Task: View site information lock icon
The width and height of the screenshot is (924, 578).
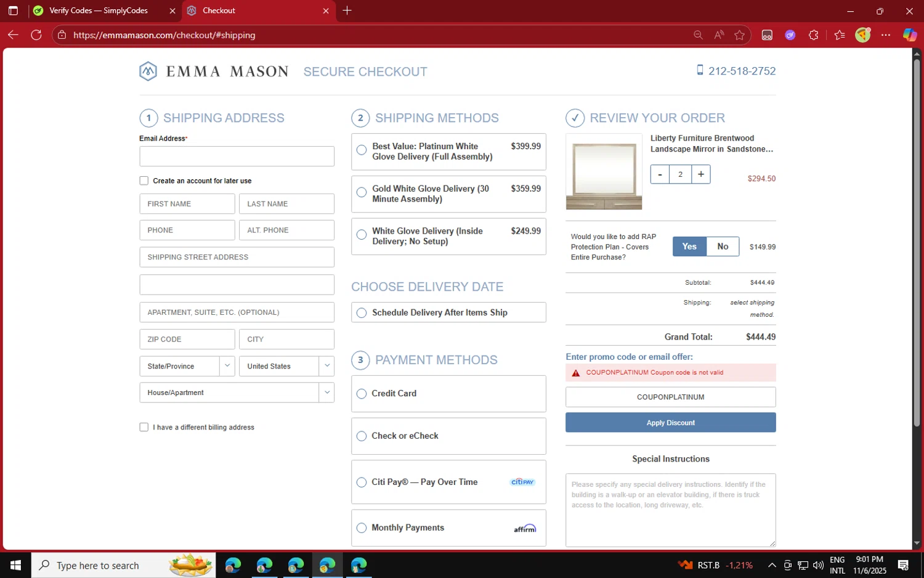Action: point(62,35)
